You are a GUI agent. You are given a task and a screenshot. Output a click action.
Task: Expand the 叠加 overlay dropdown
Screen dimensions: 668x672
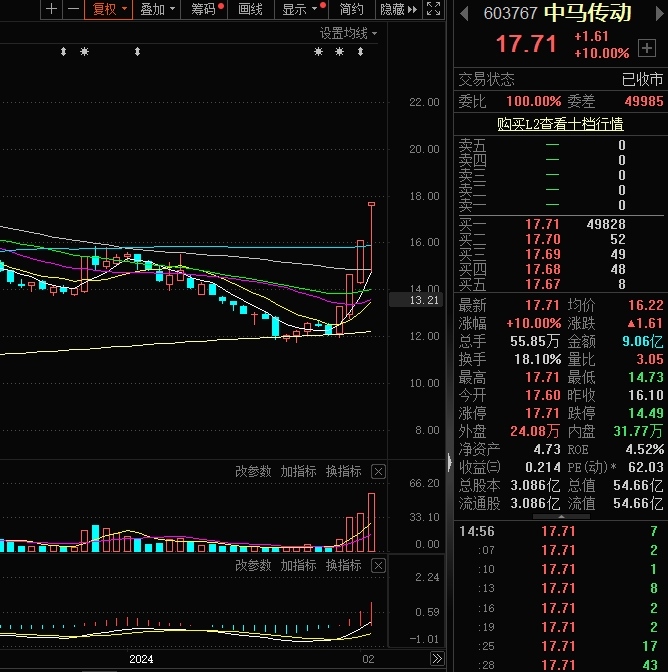point(157,9)
